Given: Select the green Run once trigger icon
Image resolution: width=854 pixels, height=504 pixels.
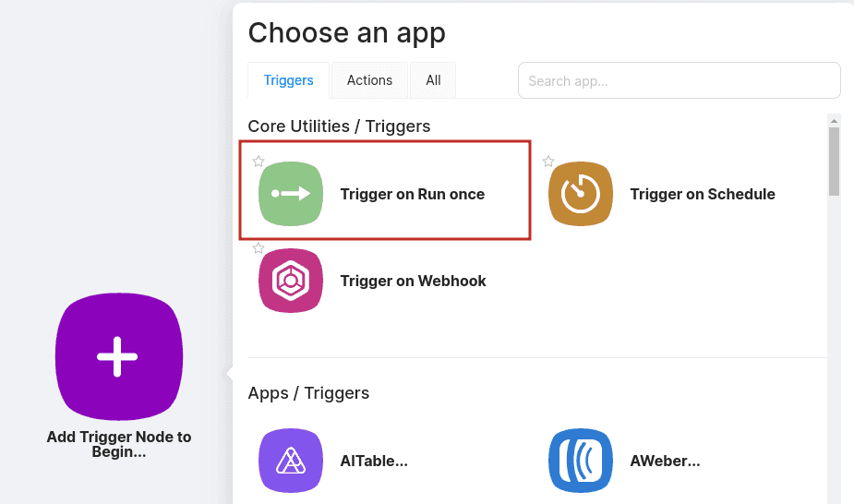Looking at the screenshot, I should click(x=291, y=194).
